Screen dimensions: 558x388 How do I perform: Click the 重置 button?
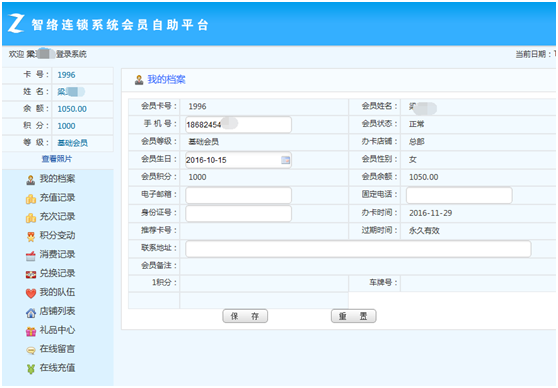(353, 316)
